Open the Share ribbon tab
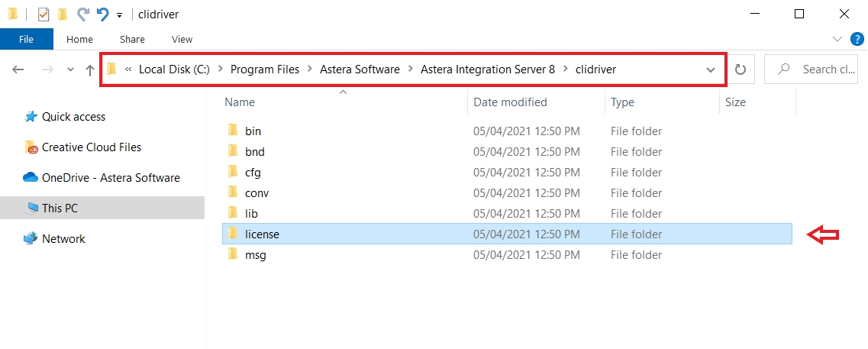The width and height of the screenshot is (868, 349). [x=132, y=39]
